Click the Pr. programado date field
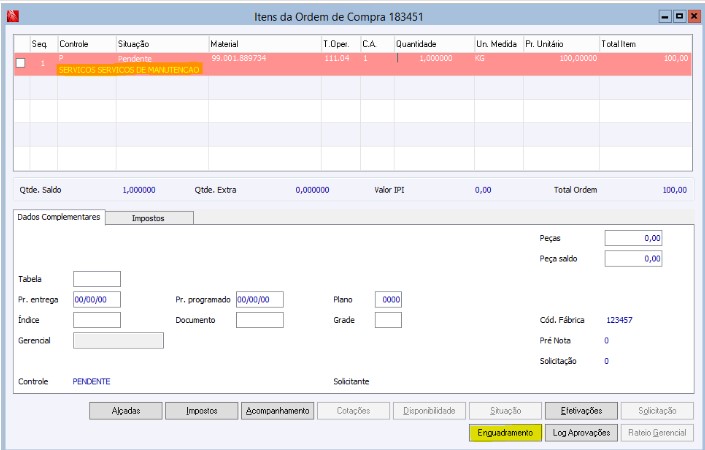 click(260, 299)
